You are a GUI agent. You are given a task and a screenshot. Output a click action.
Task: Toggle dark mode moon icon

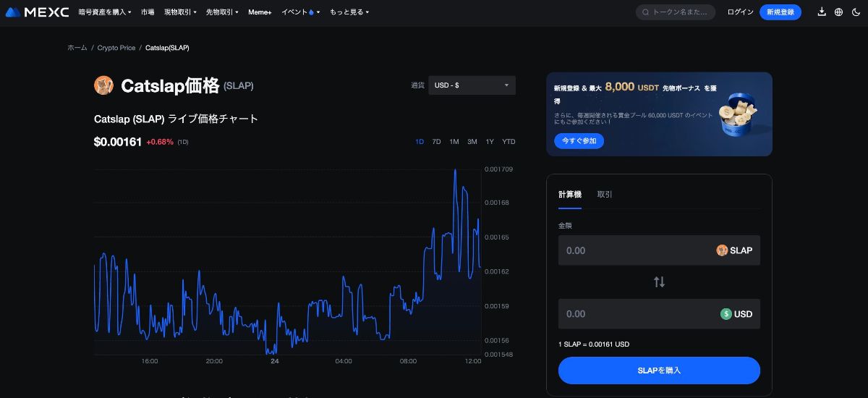856,12
